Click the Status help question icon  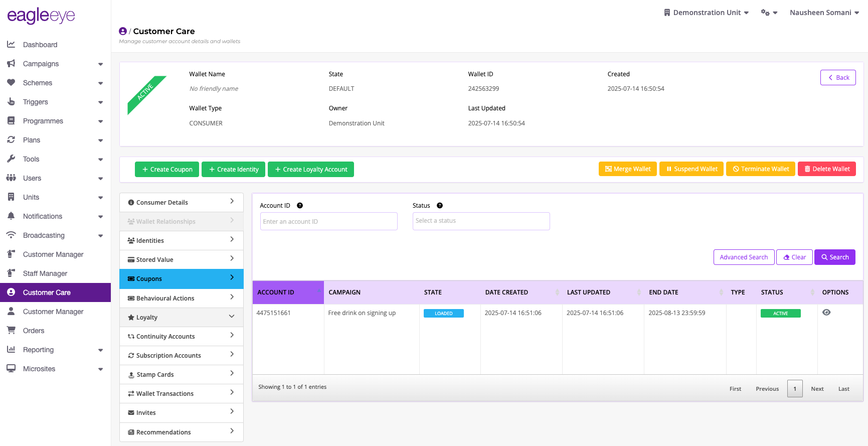coord(440,206)
